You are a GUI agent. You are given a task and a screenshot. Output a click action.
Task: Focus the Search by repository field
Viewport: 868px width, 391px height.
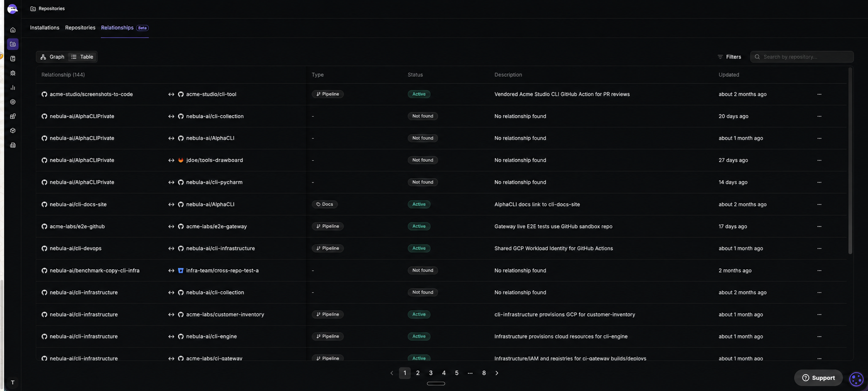[x=802, y=57]
